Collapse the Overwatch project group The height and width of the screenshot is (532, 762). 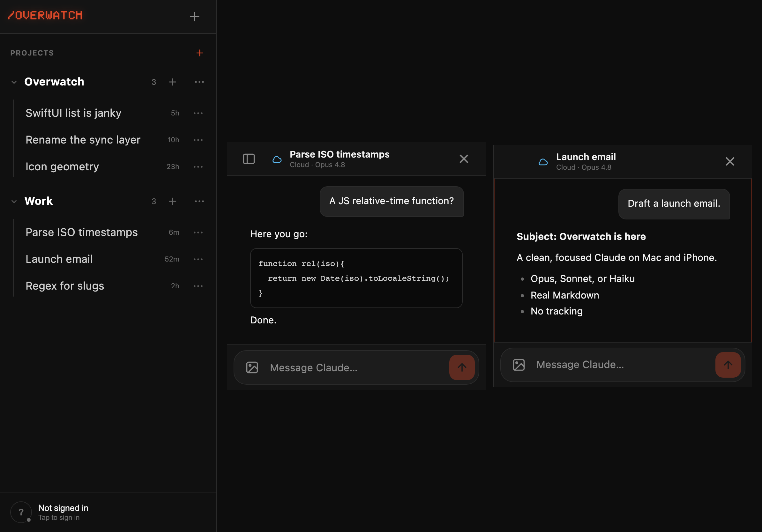[x=14, y=82]
